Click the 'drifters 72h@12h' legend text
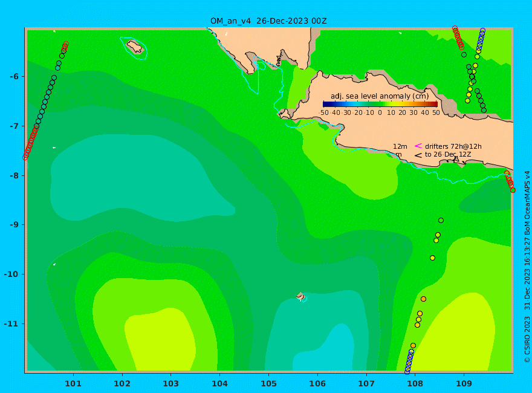Screen dimensions: 532x393 pyautogui.click(x=453, y=146)
